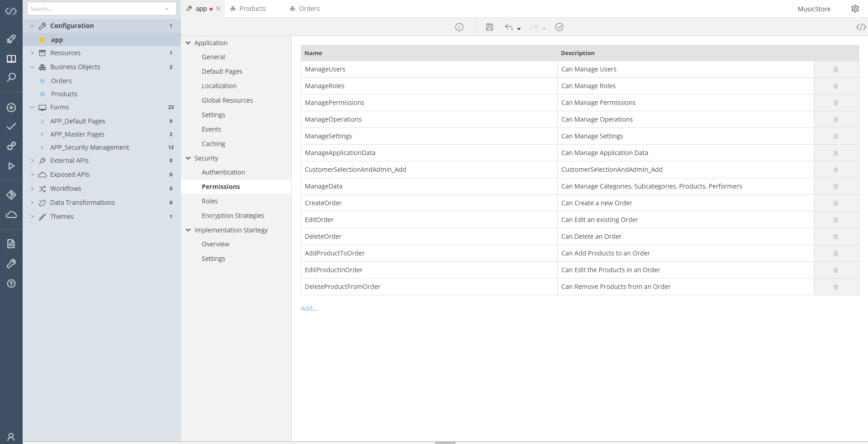Delete the ManageUsers permission with its trash icon
The height and width of the screenshot is (444, 868).
[835, 69]
